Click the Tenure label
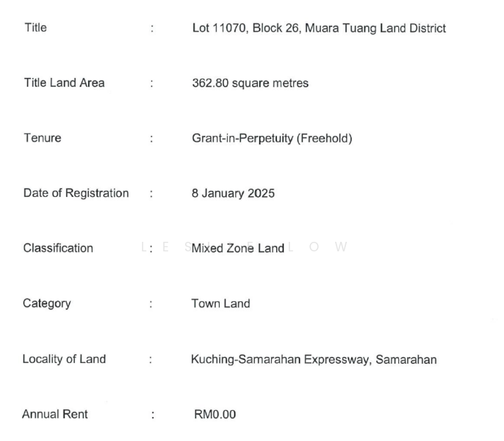Screen dimensions: 504x441 (43, 138)
